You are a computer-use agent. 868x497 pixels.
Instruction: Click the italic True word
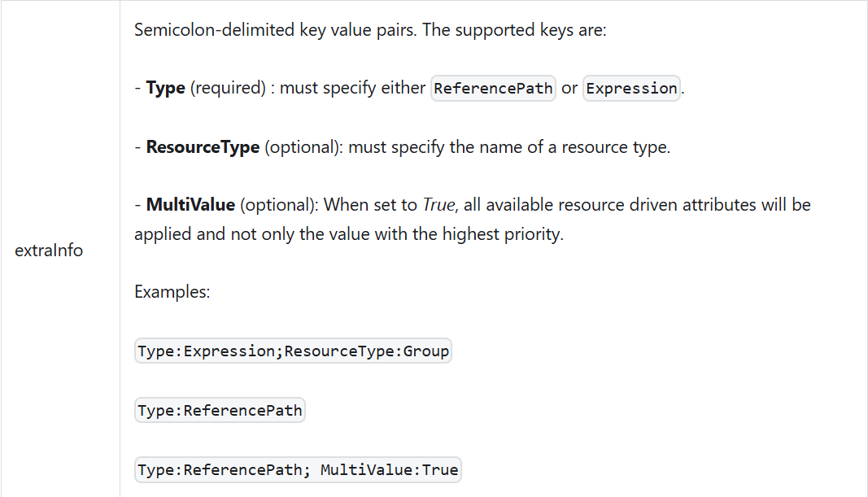point(439,205)
